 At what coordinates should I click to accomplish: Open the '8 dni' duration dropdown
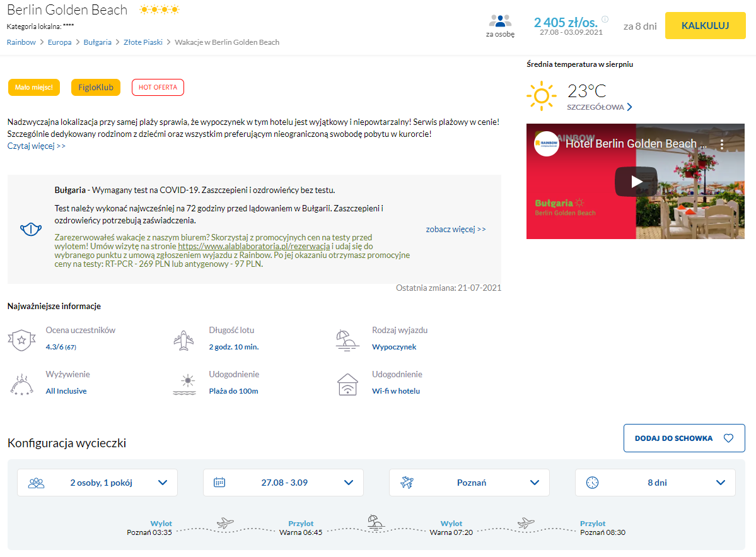pos(655,483)
